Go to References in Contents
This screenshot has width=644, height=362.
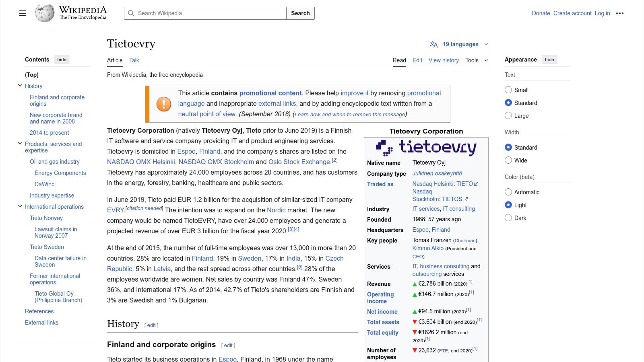click(x=39, y=311)
